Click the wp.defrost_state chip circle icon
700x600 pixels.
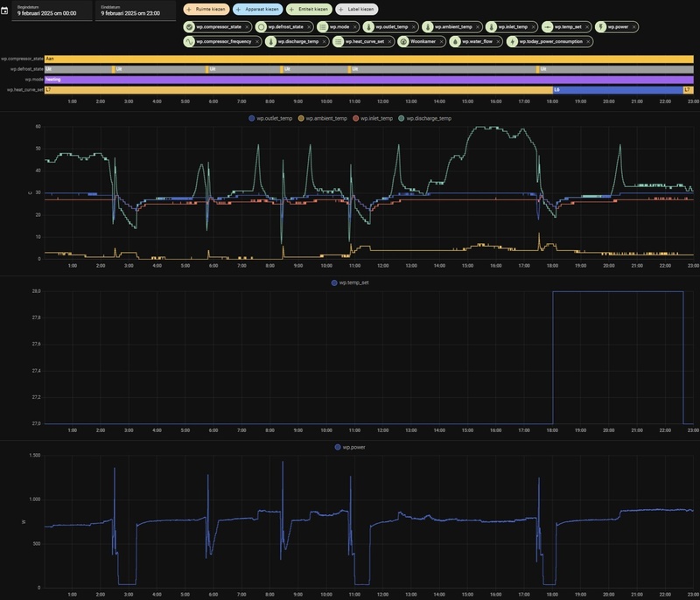click(x=261, y=27)
